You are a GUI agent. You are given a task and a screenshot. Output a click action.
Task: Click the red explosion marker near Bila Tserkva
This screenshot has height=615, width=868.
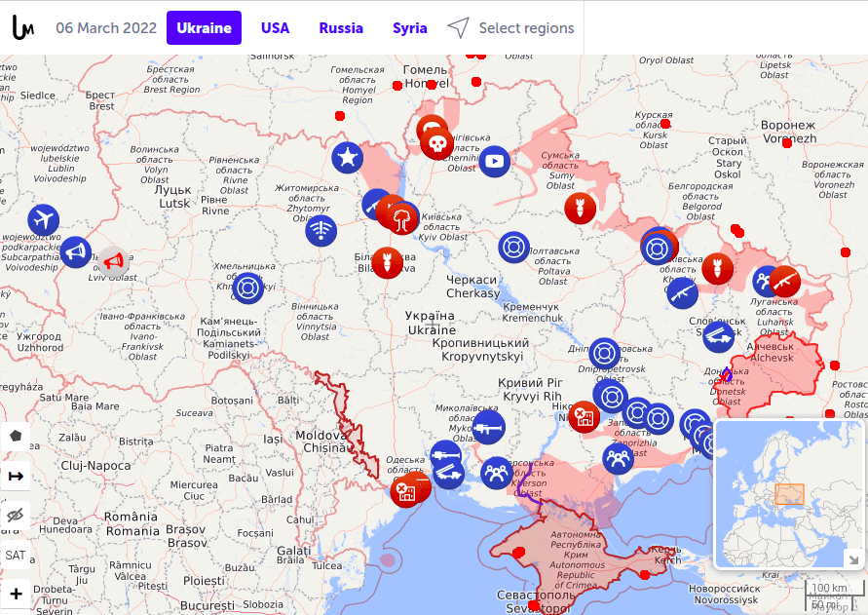[387, 263]
